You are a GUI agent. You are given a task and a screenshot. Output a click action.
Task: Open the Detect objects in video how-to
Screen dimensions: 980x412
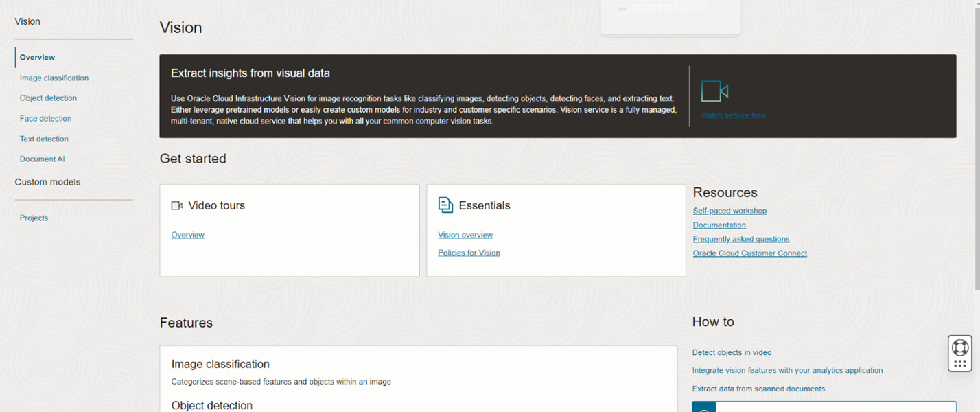tap(732, 352)
